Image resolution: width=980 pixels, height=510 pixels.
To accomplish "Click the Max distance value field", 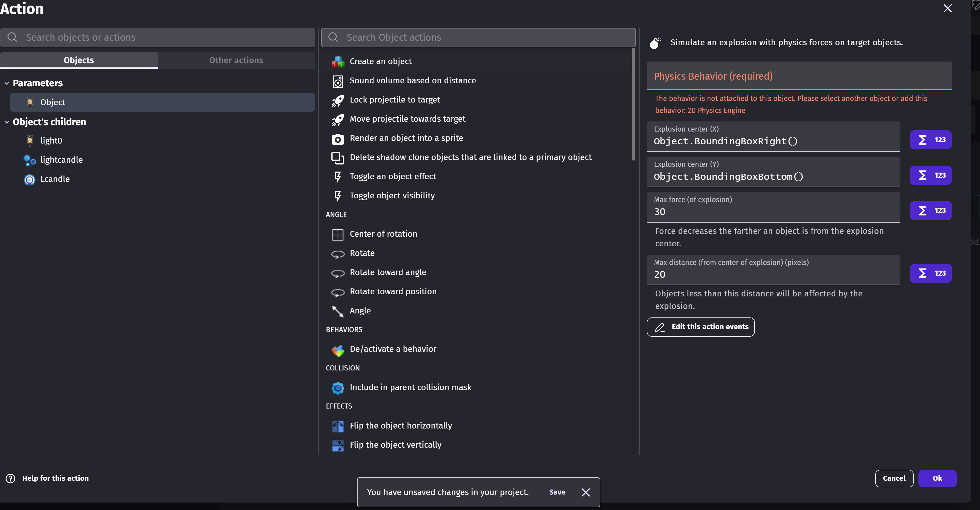I will (x=773, y=270).
